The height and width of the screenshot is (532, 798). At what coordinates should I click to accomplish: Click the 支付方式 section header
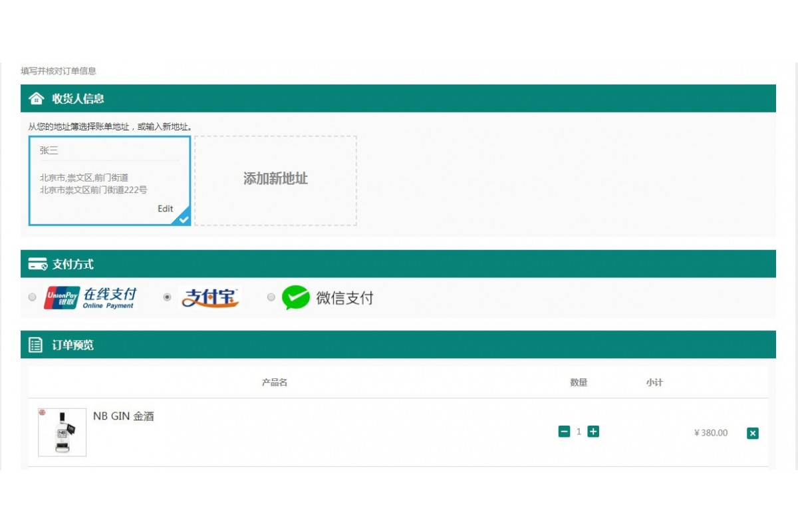(398, 264)
